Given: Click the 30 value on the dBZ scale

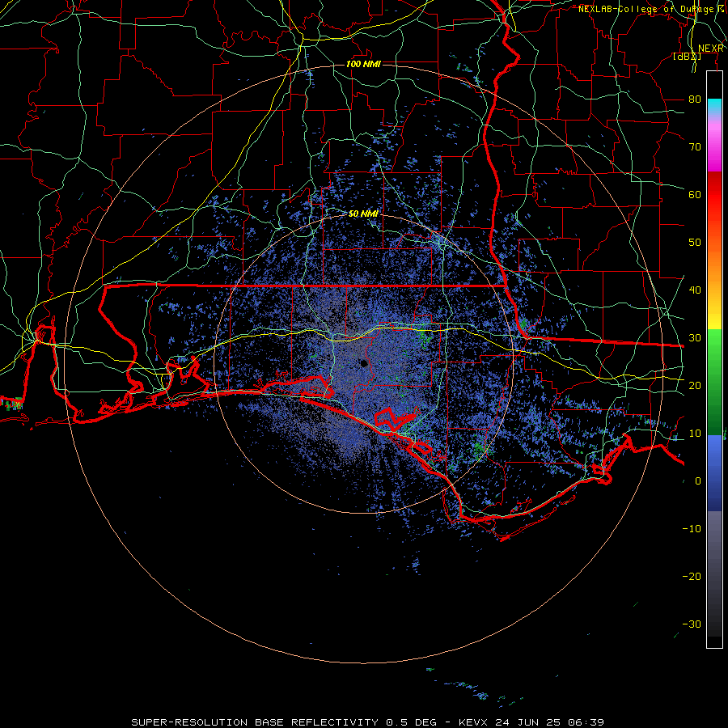Looking at the screenshot, I should pos(695,337).
